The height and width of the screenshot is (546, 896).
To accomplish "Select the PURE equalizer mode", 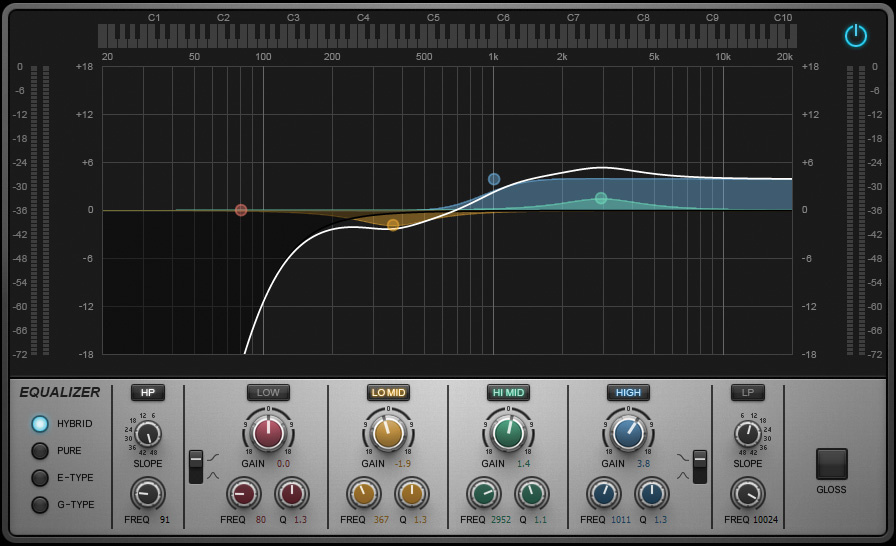I will (40, 451).
